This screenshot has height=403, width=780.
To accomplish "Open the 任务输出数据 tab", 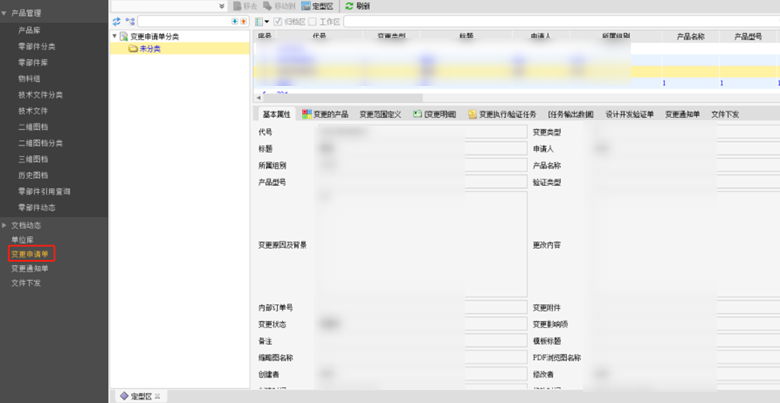I will point(571,114).
